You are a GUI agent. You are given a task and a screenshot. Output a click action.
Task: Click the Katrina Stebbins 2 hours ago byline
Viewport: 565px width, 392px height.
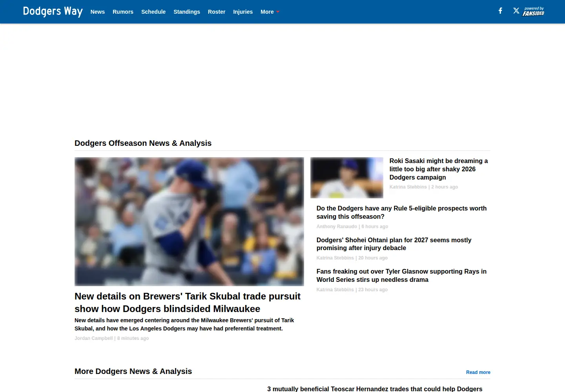pyautogui.click(x=424, y=187)
